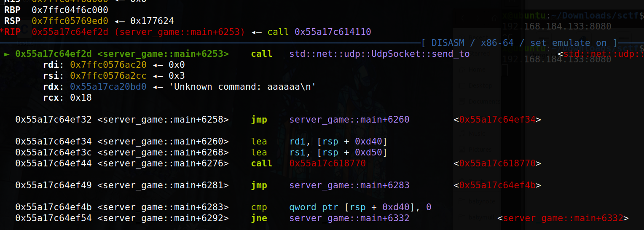This screenshot has height=230, width=644.
Task: Open Home in the faint sidebar
Action: point(477,70)
